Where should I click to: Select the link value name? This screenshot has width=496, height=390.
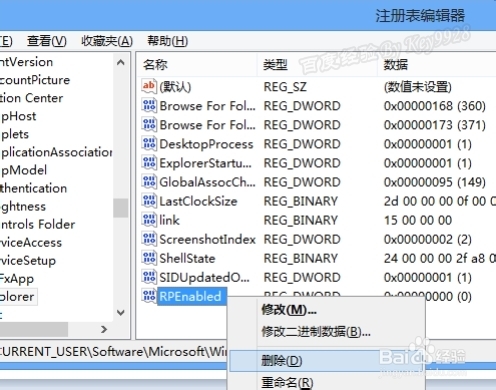pos(169,220)
